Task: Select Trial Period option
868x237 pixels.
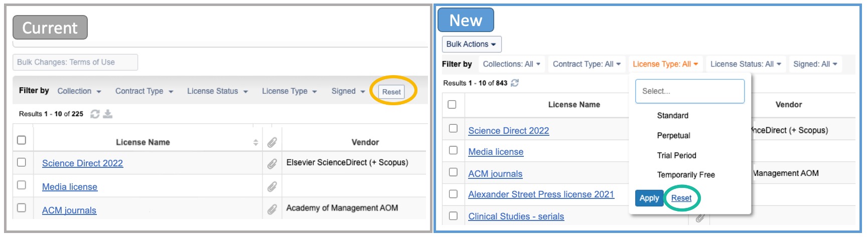Action: (676, 155)
